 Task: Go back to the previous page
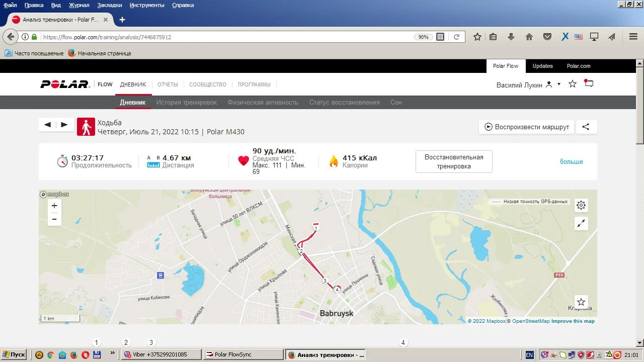[11, 37]
